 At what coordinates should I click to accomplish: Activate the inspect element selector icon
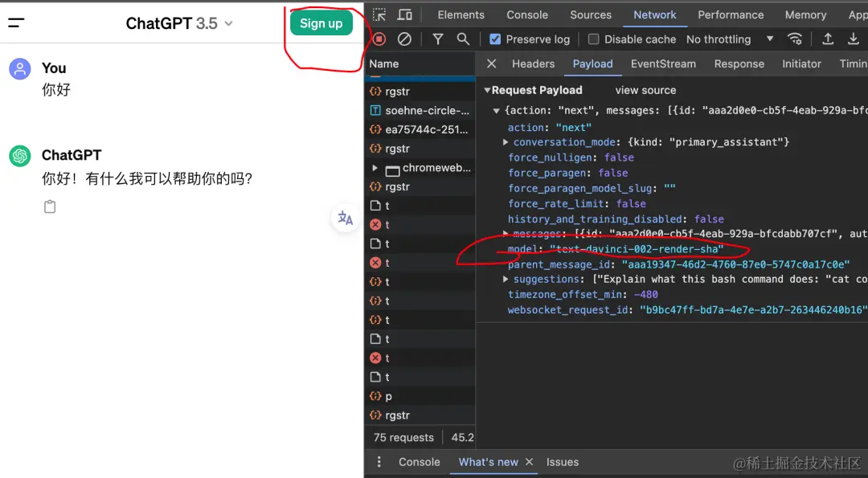click(379, 15)
